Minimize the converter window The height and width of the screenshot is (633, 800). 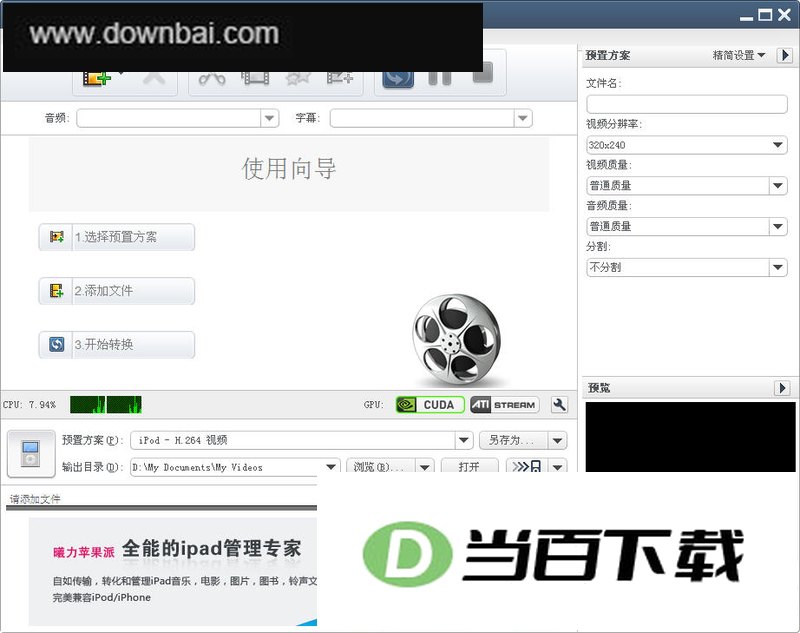[746, 16]
